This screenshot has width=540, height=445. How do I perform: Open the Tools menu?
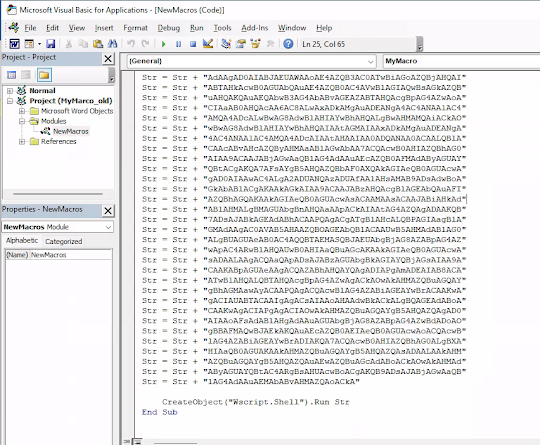pos(222,28)
